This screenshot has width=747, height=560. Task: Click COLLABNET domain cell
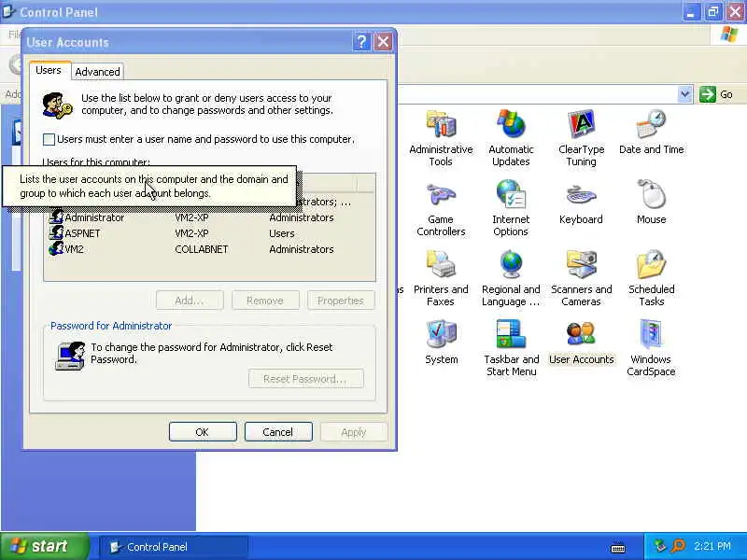[x=202, y=249]
